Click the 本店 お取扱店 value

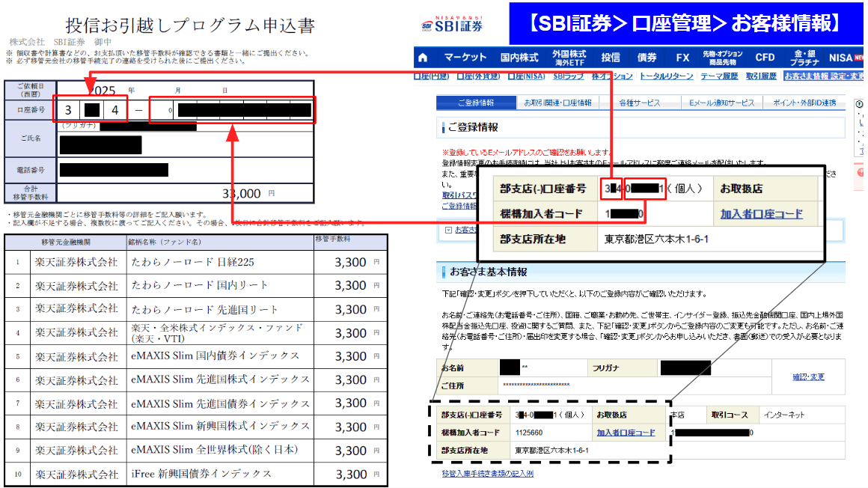click(x=678, y=415)
